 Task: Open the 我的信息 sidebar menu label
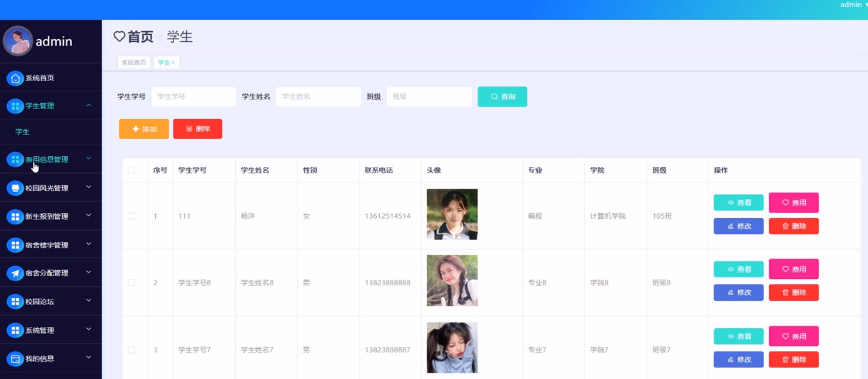pos(40,358)
